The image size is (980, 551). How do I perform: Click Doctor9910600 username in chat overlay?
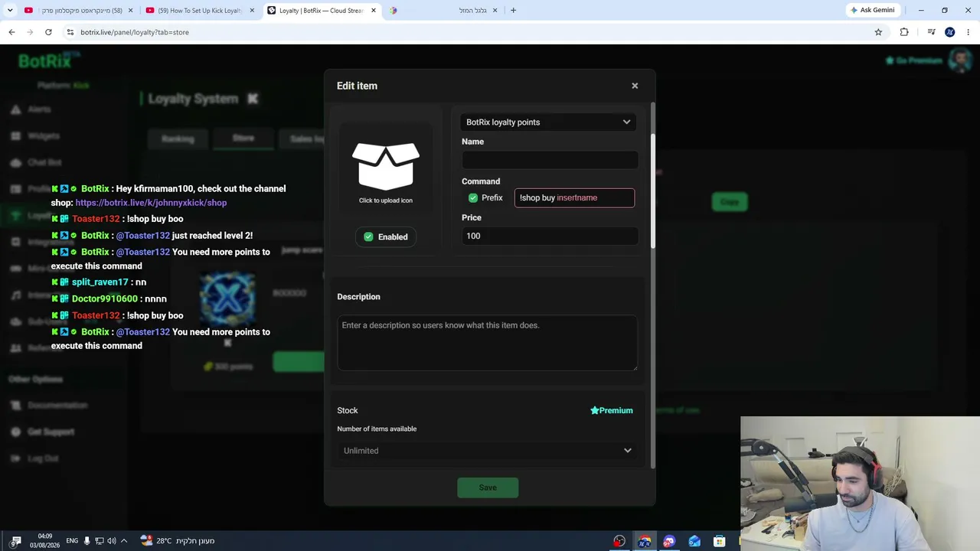[x=105, y=299]
